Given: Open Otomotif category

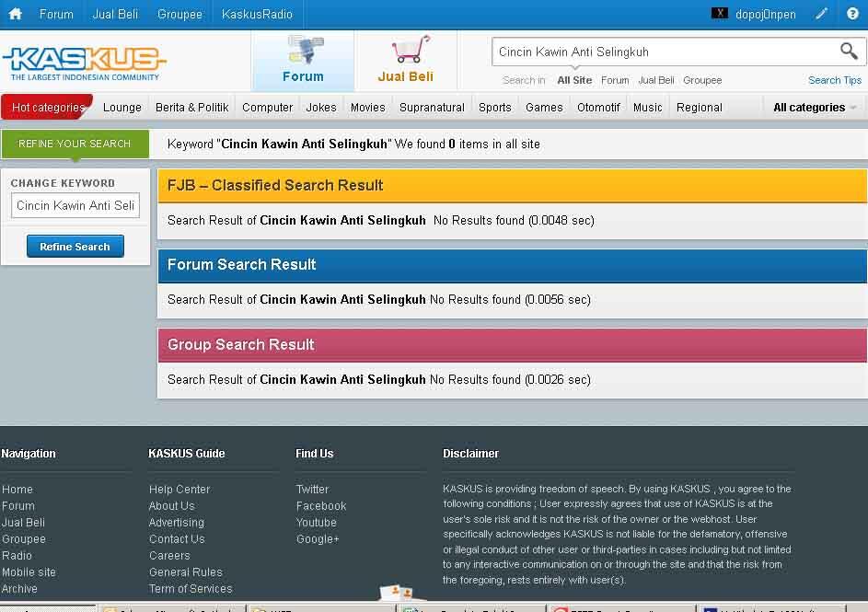Looking at the screenshot, I should (598, 108).
